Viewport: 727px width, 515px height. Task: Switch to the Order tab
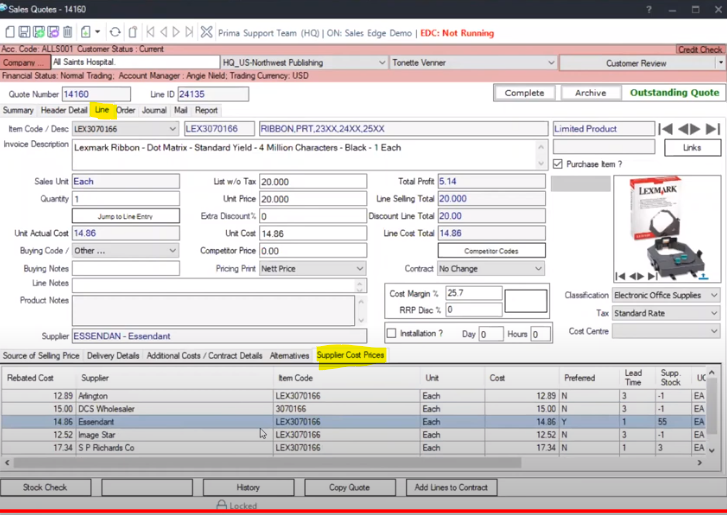click(x=126, y=110)
